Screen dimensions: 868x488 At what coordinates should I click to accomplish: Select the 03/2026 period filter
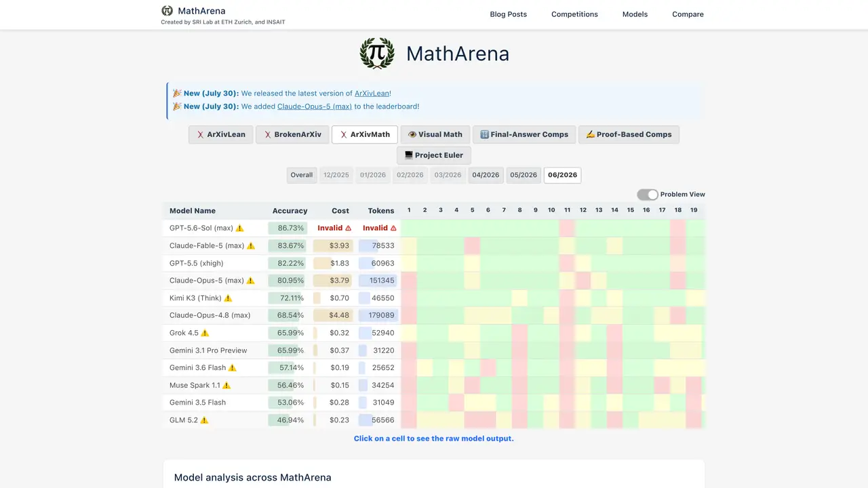[x=448, y=175]
